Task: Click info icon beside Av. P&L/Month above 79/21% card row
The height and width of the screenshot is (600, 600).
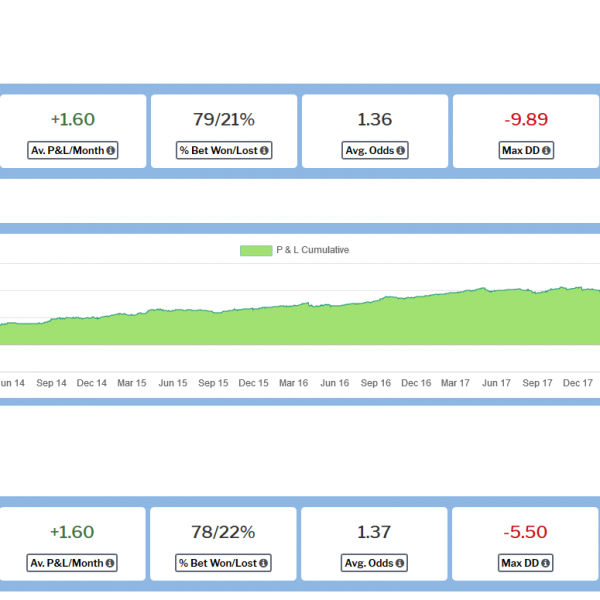Action: pyautogui.click(x=110, y=151)
